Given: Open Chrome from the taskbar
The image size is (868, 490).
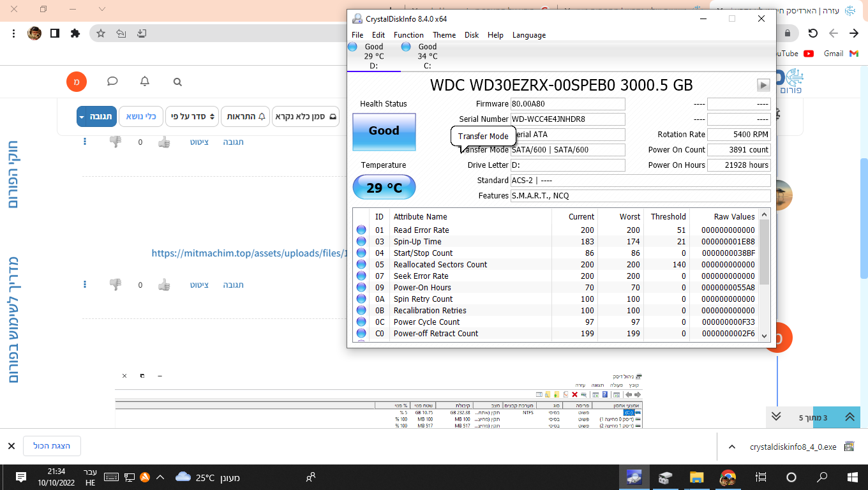Looking at the screenshot, I should click(x=728, y=477).
